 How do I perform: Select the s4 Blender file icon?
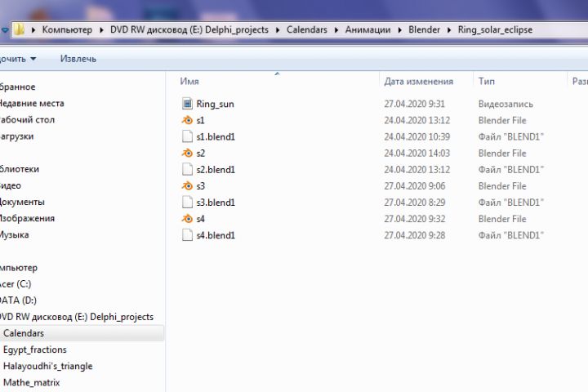coord(187,219)
